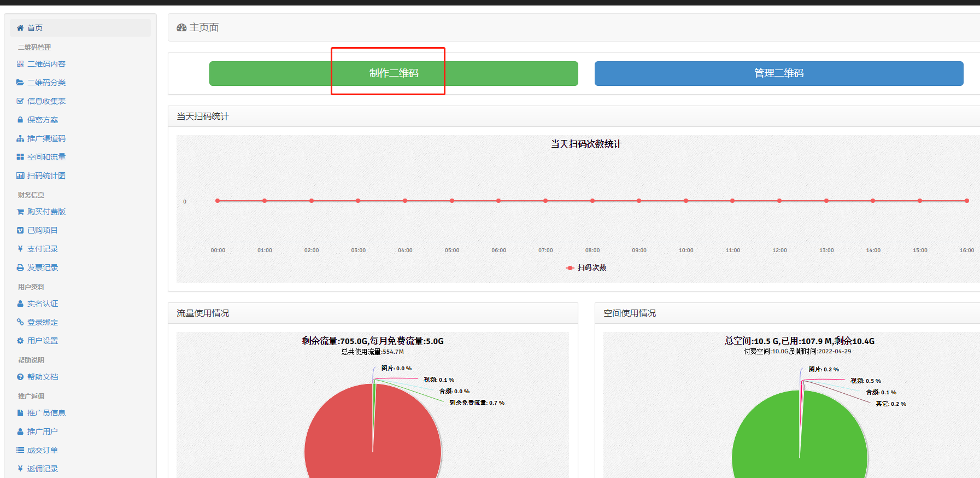This screenshot has height=478, width=980.
Task: Click 返佣记录 text in sidebar
Action: click(43, 469)
